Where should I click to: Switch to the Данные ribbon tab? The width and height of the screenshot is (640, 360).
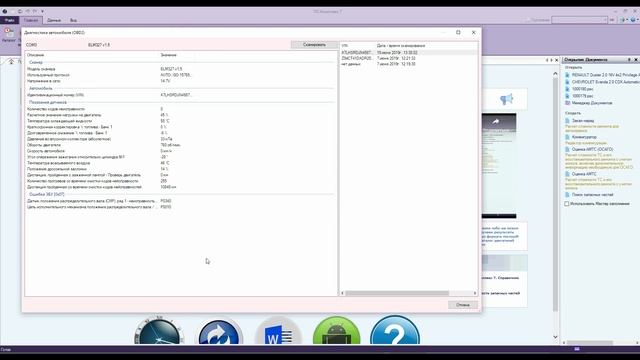click(54, 20)
